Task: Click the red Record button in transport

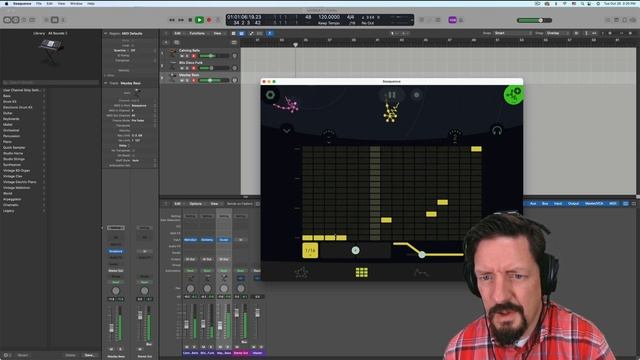Action: (209, 20)
